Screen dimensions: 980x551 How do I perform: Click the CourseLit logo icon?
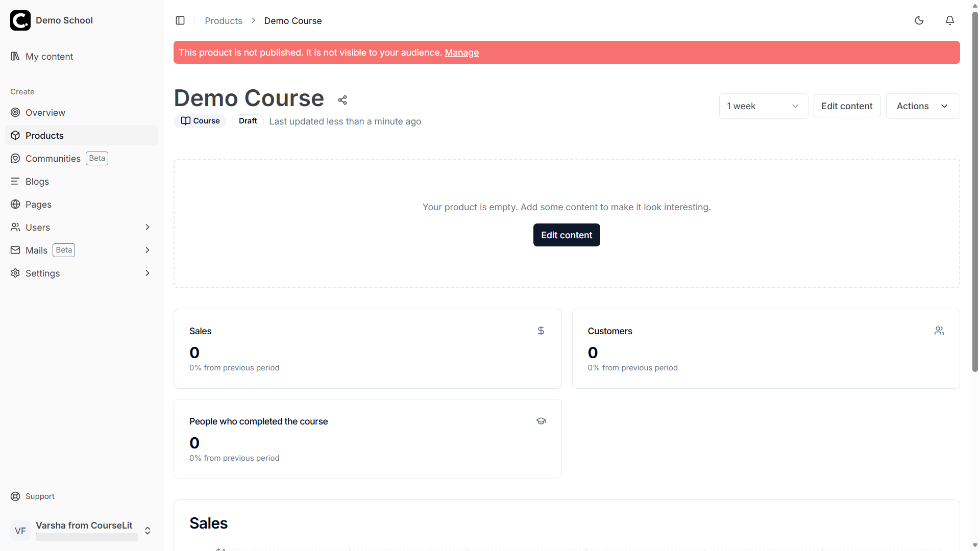20,20
